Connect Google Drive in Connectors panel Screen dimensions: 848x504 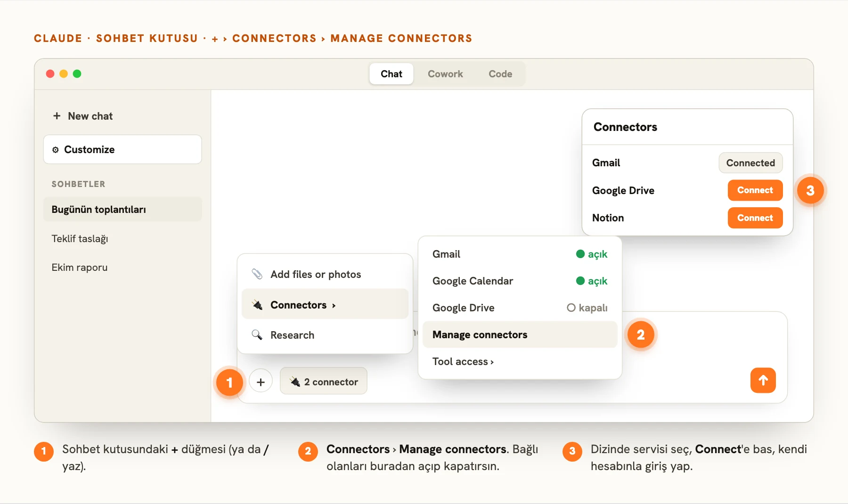click(755, 190)
